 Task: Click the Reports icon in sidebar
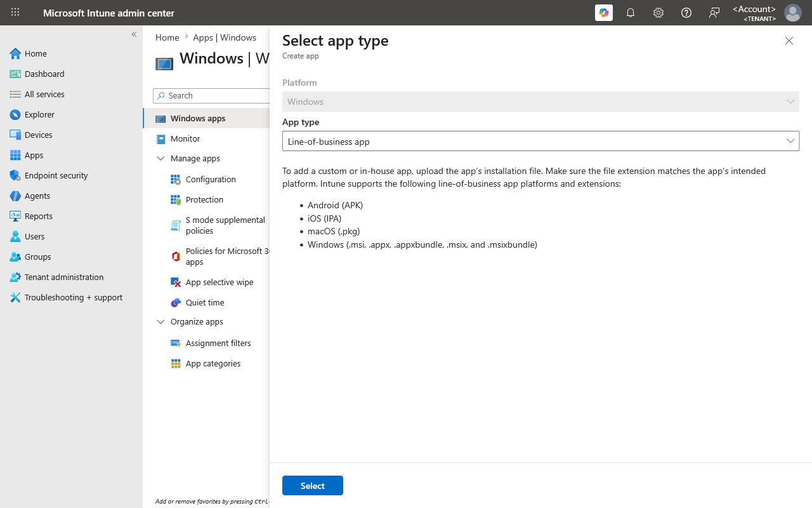pos(15,216)
